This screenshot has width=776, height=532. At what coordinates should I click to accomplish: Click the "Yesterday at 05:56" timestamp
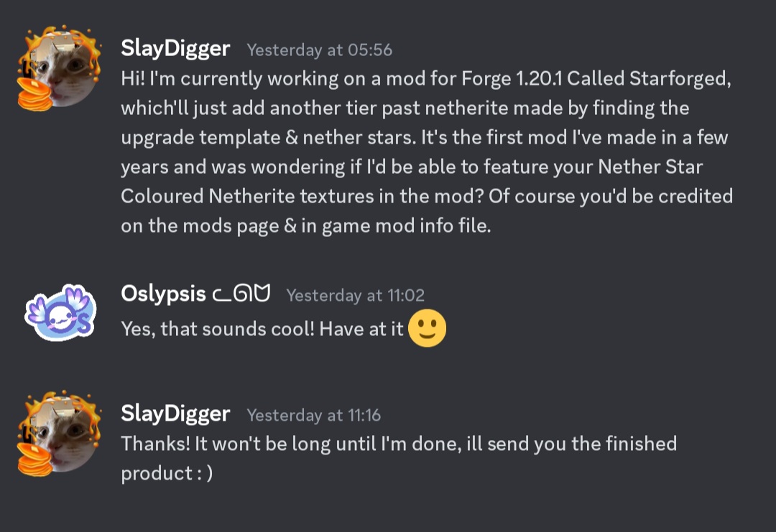click(x=319, y=50)
